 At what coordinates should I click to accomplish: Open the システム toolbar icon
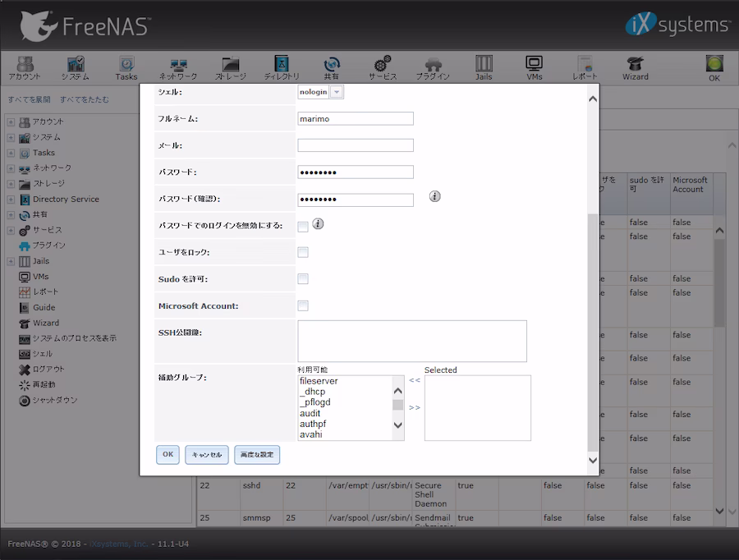(76, 68)
